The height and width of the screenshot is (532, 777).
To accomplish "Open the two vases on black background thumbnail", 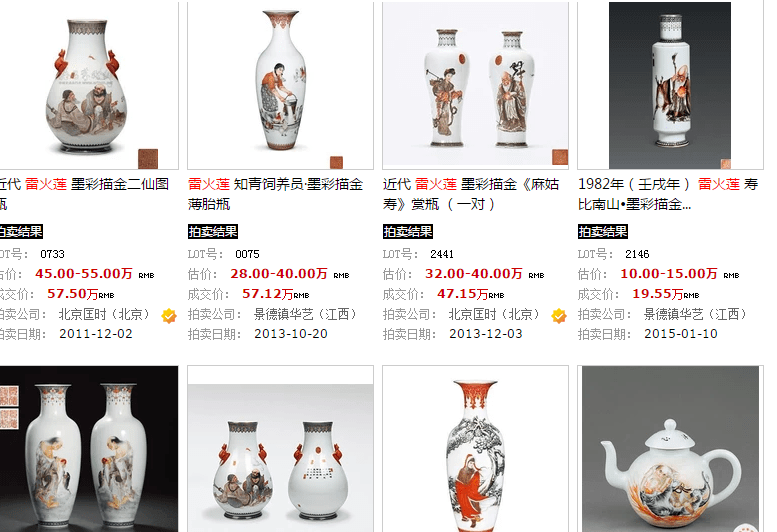I will coord(87,449).
